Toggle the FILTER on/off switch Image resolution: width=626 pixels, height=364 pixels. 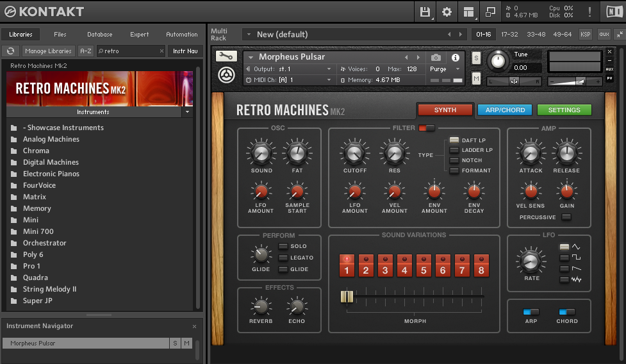tap(427, 128)
